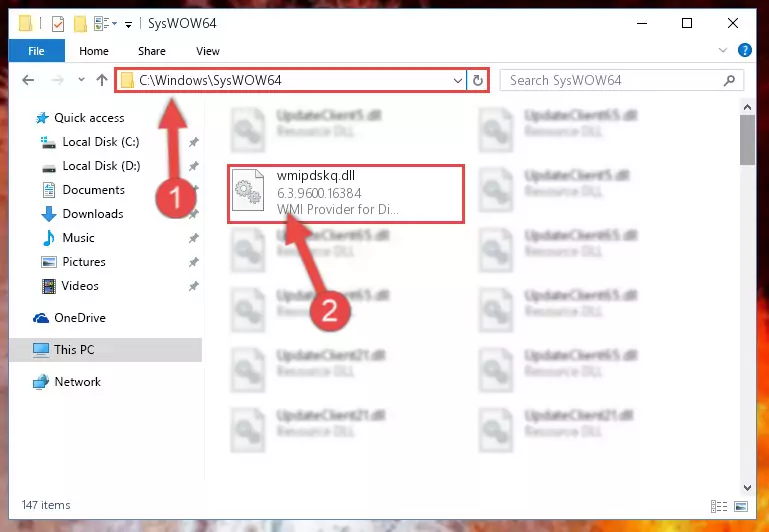The width and height of the screenshot is (769, 532).
Task: Click the vertical scrollbar thumb
Action: 747,140
